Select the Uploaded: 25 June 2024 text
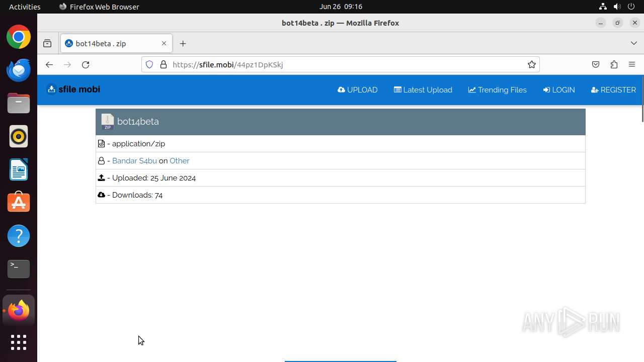644x362 pixels. point(154,178)
